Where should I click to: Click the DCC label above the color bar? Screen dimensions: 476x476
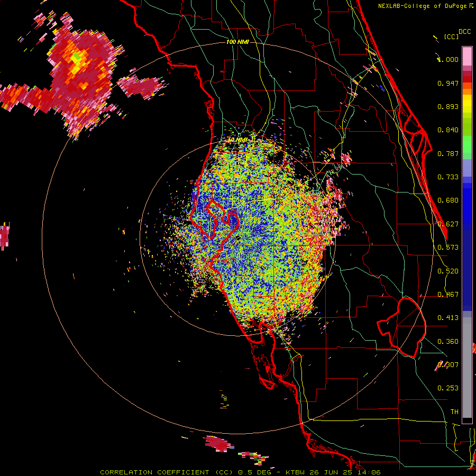click(x=464, y=32)
